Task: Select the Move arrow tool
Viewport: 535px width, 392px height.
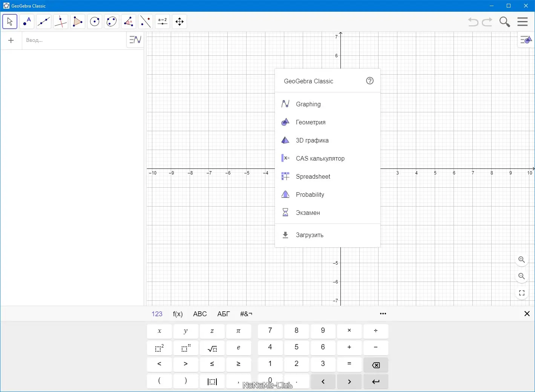Action: pos(10,21)
